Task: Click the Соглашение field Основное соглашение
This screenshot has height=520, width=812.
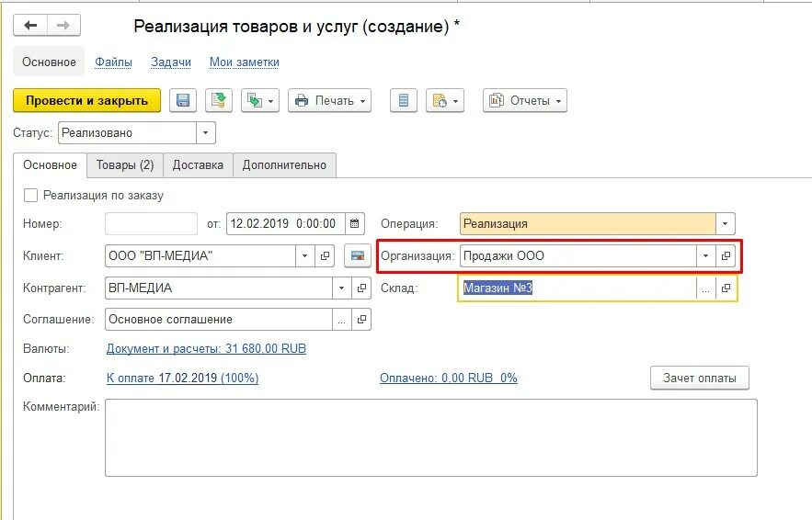Action: (x=219, y=319)
